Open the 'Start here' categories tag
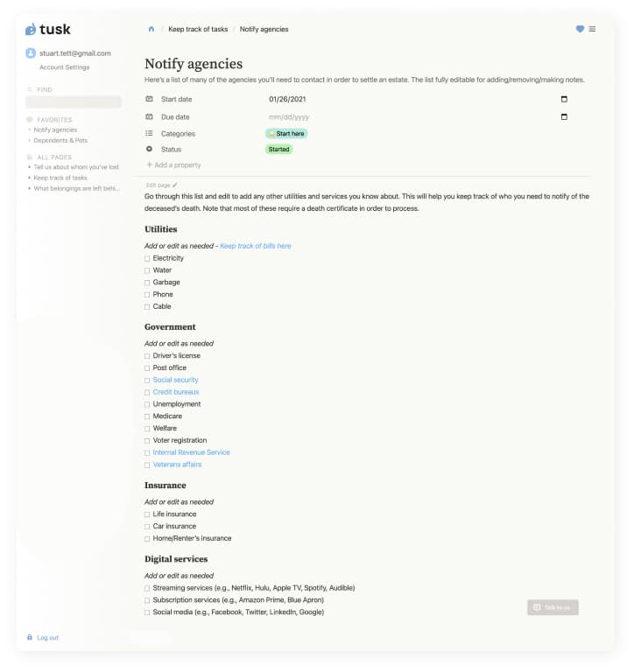Screen dimensions: 634x672 tap(286, 134)
